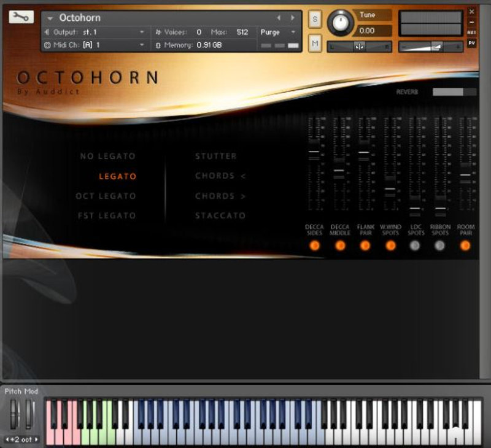Click FLANK PAIR mic fader
The width and height of the screenshot is (491, 448).
[x=364, y=152]
